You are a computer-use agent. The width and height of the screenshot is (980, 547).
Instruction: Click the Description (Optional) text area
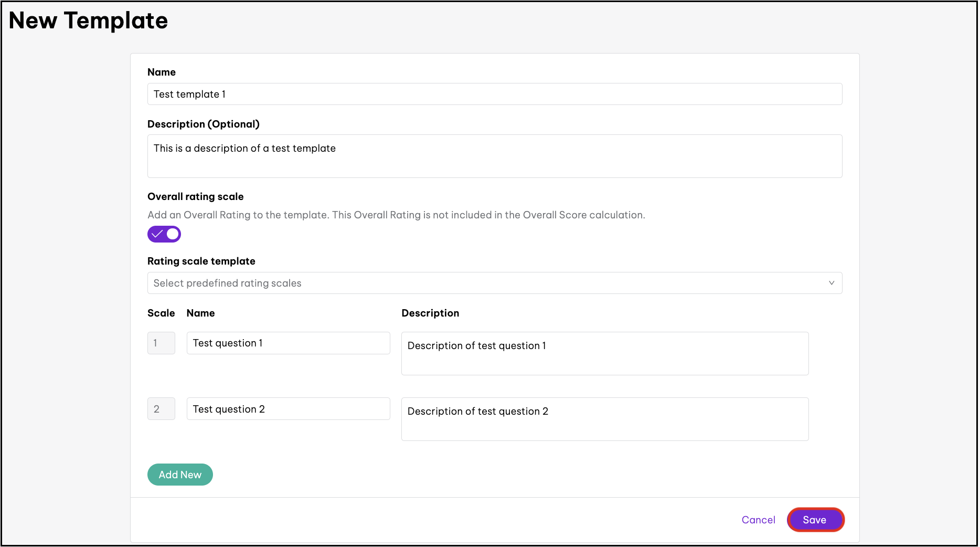tap(494, 156)
